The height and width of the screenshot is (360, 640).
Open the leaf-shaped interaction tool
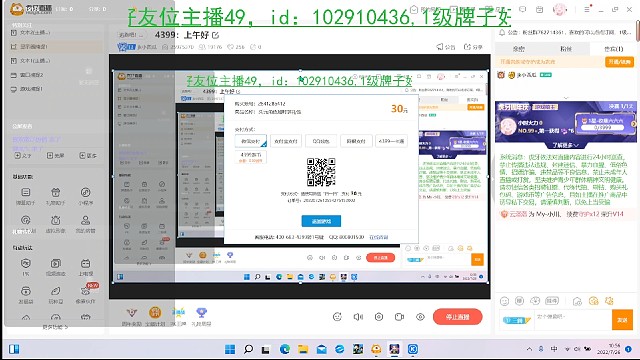click(x=56, y=295)
